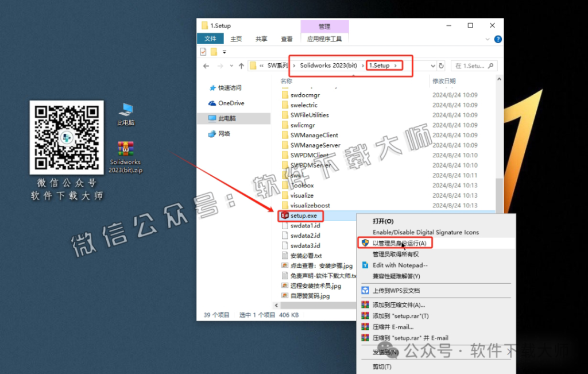The width and height of the screenshot is (588, 374).
Task: Click the back navigation arrow
Action: (205, 65)
